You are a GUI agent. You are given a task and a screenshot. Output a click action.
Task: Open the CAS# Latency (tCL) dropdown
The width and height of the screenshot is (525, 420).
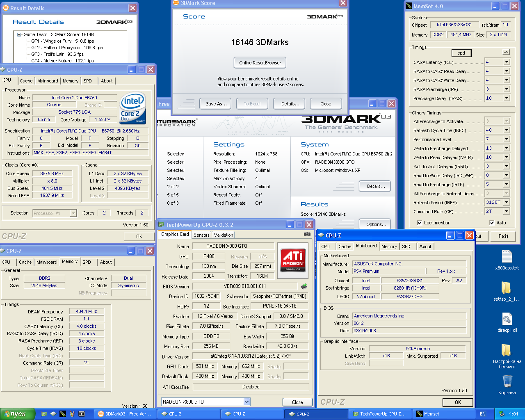(x=507, y=62)
